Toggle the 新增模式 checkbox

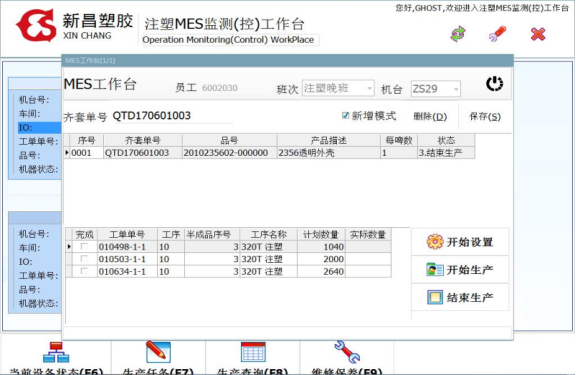coord(345,116)
